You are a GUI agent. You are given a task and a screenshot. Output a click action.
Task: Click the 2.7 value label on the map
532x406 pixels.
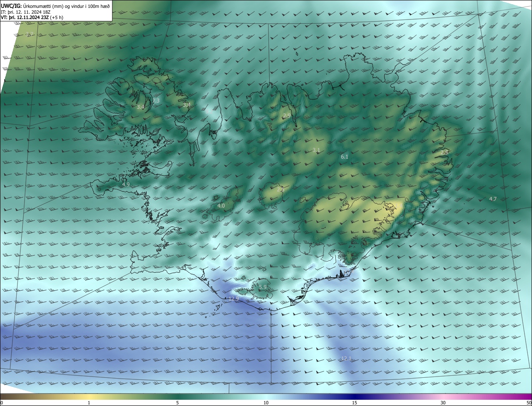29,34
